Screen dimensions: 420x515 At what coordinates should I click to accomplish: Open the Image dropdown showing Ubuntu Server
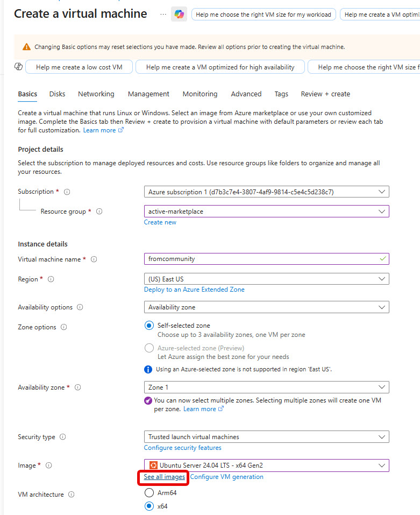click(x=266, y=465)
